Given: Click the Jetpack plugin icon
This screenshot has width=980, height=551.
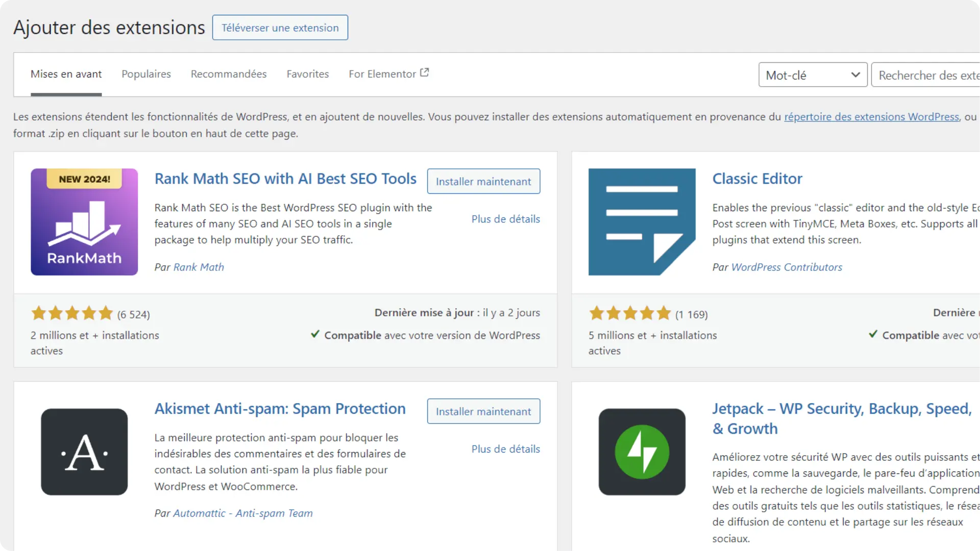Looking at the screenshot, I should (x=642, y=452).
